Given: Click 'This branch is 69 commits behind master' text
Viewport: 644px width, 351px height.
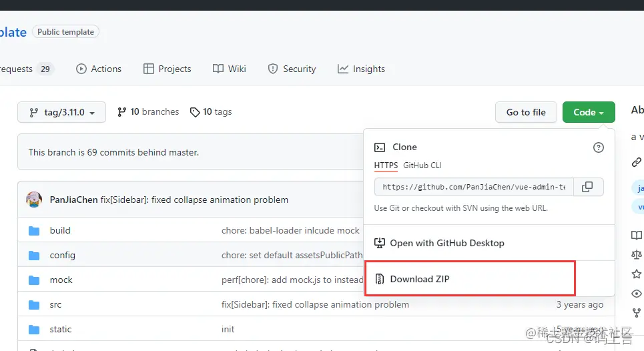Looking at the screenshot, I should [113, 152].
